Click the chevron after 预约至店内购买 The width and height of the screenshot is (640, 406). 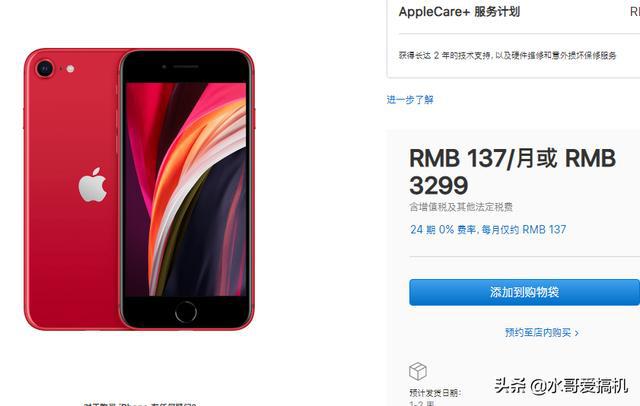click(577, 333)
